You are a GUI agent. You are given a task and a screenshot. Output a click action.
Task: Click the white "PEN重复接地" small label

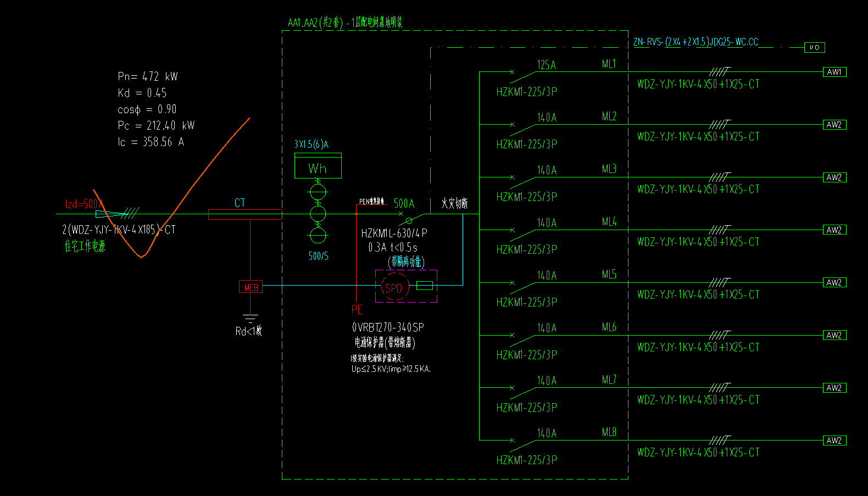click(372, 202)
